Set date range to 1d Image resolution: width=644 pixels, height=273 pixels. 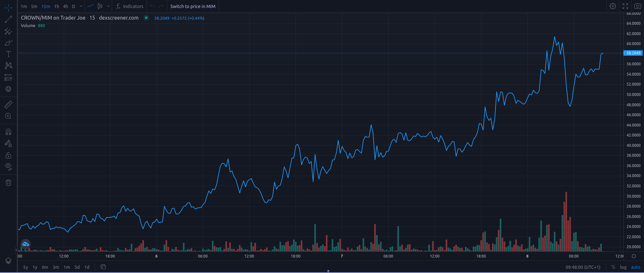87,267
